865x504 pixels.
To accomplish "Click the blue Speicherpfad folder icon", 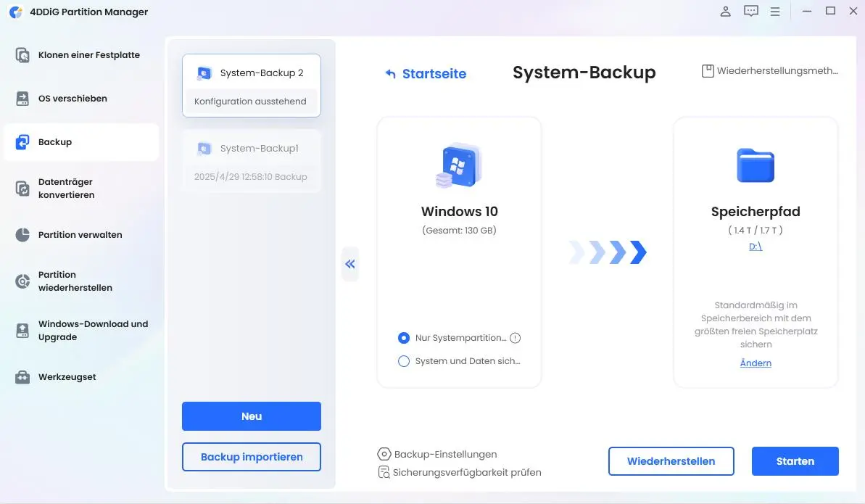I will pos(756,165).
